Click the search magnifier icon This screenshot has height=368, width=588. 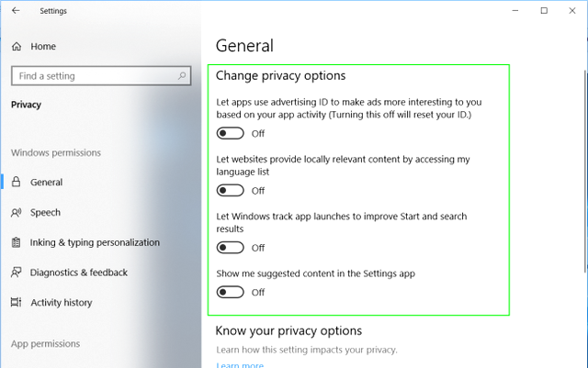click(182, 76)
